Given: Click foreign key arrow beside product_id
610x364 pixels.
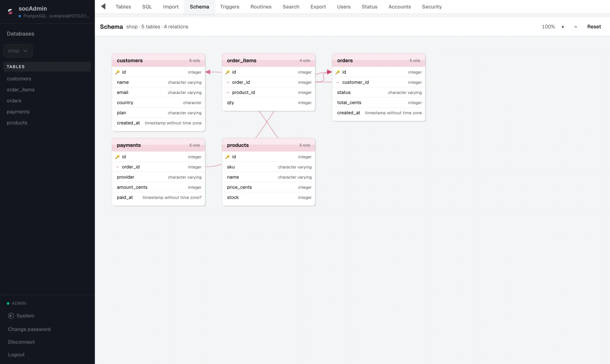Looking at the screenshot, I should pos(227,92).
